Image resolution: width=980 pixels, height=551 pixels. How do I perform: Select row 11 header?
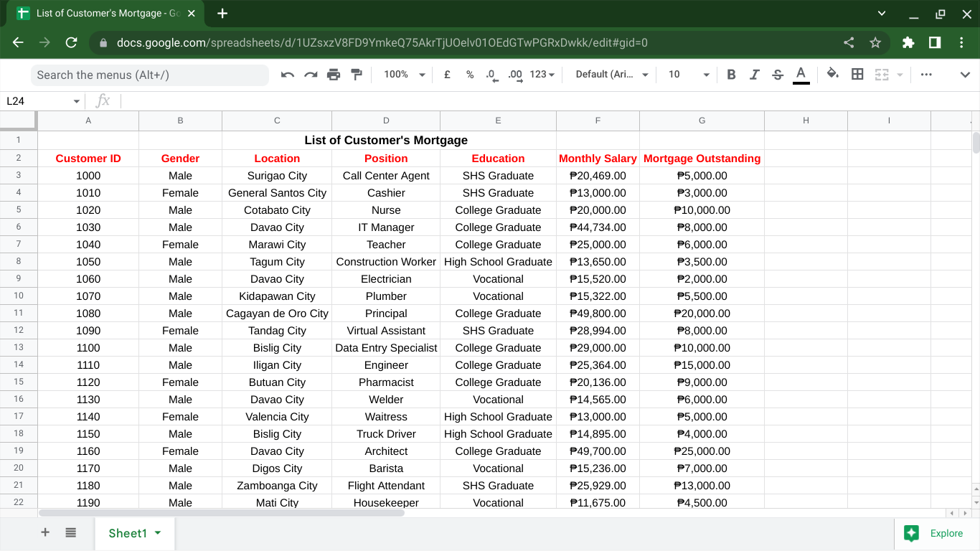19,313
